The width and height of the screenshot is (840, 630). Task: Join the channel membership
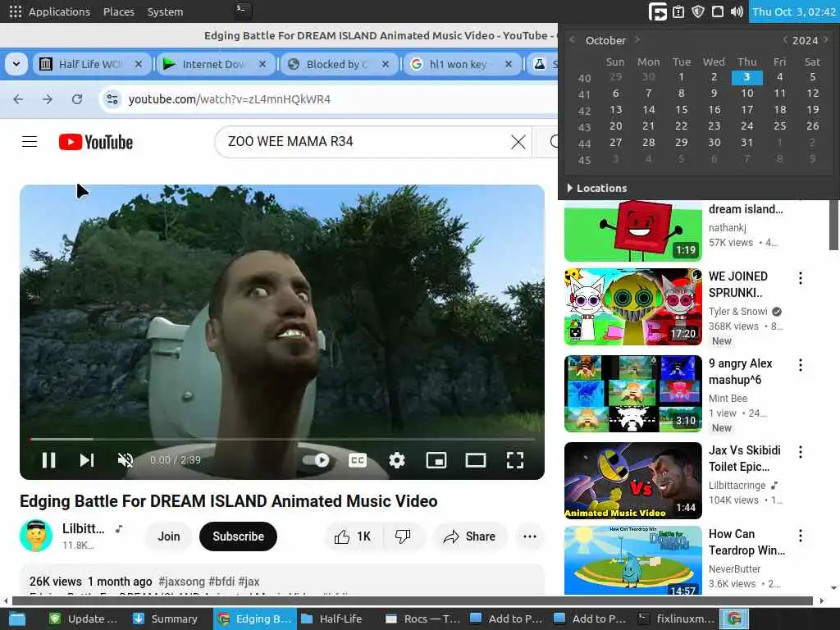[169, 536]
